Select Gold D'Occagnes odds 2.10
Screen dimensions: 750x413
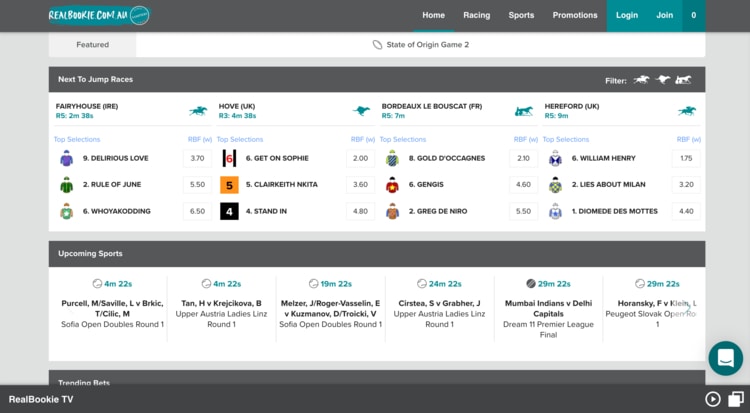523,158
